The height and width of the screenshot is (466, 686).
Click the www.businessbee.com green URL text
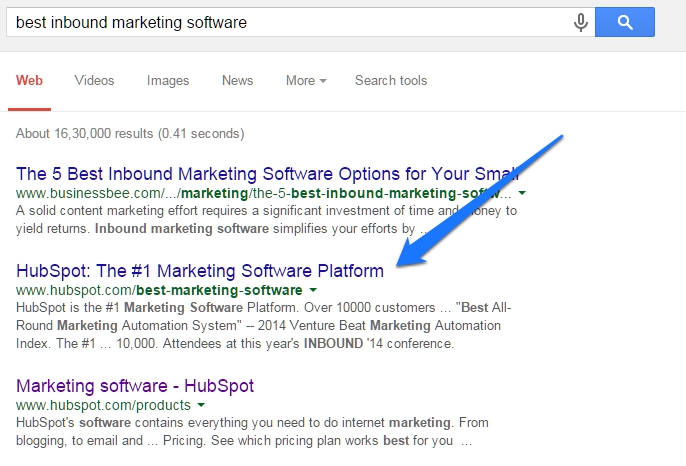(263, 193)
